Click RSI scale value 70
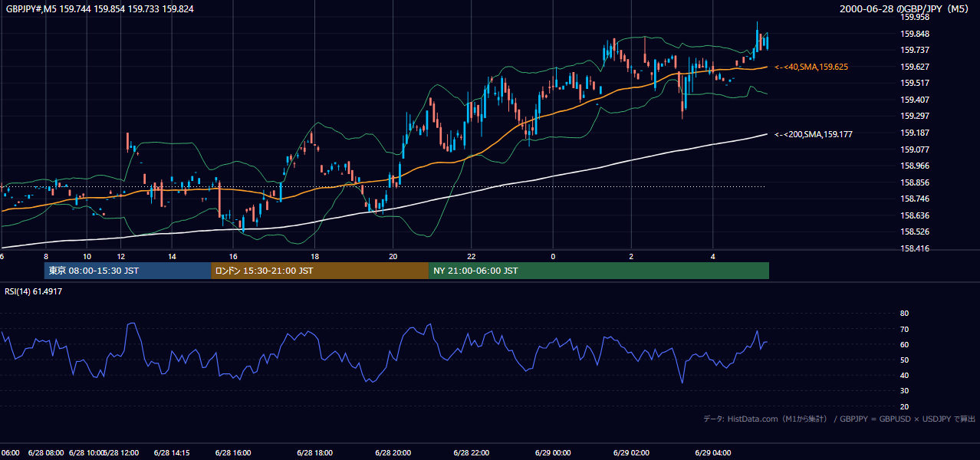Image resolution: width=980 pixels, height=460 pixels. click(904, 329)
